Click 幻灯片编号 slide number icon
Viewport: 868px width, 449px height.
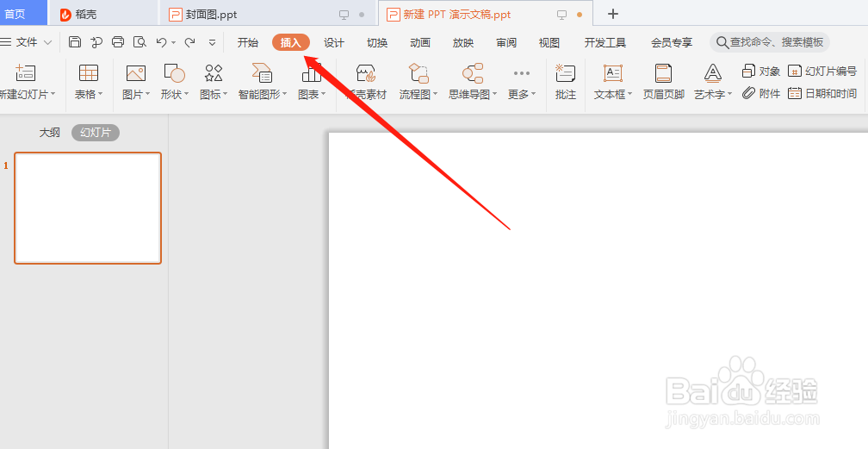(794, 71)
